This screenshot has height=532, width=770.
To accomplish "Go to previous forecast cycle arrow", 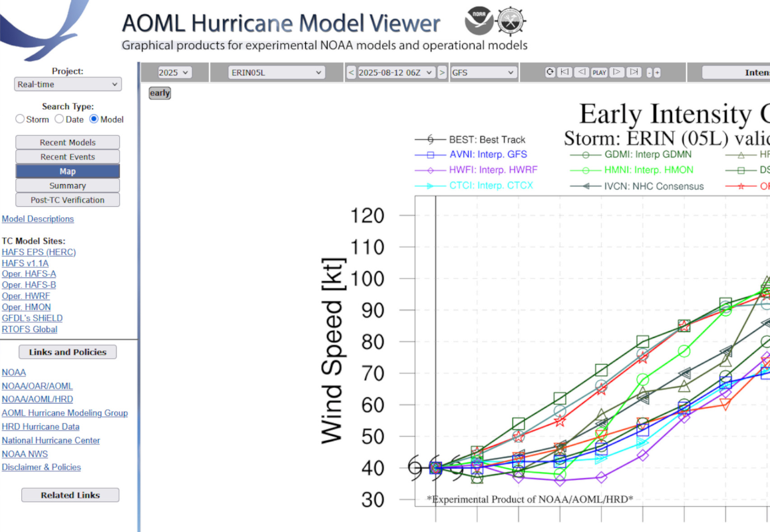I will (351, 73).
